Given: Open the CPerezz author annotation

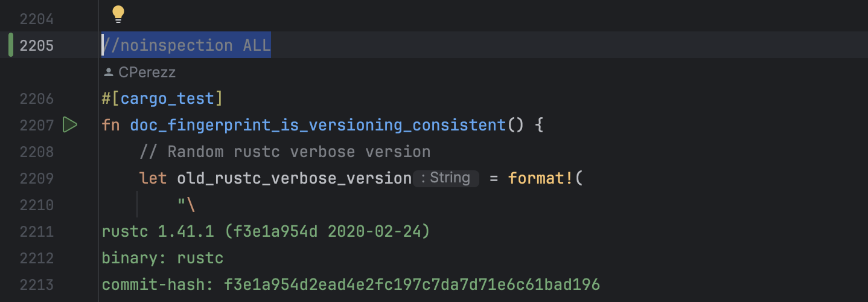Looking at the screenshot, I should pyautogui.click(x=147, y=72).
